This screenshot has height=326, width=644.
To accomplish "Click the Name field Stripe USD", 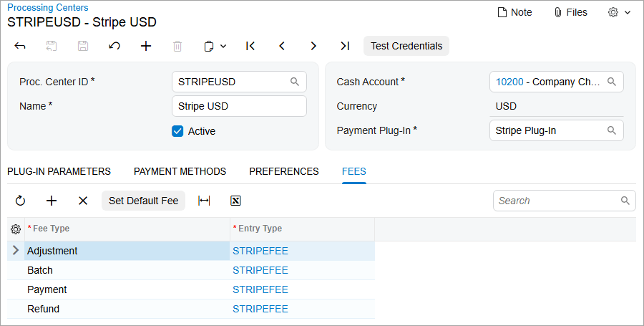I will (239, 106).
